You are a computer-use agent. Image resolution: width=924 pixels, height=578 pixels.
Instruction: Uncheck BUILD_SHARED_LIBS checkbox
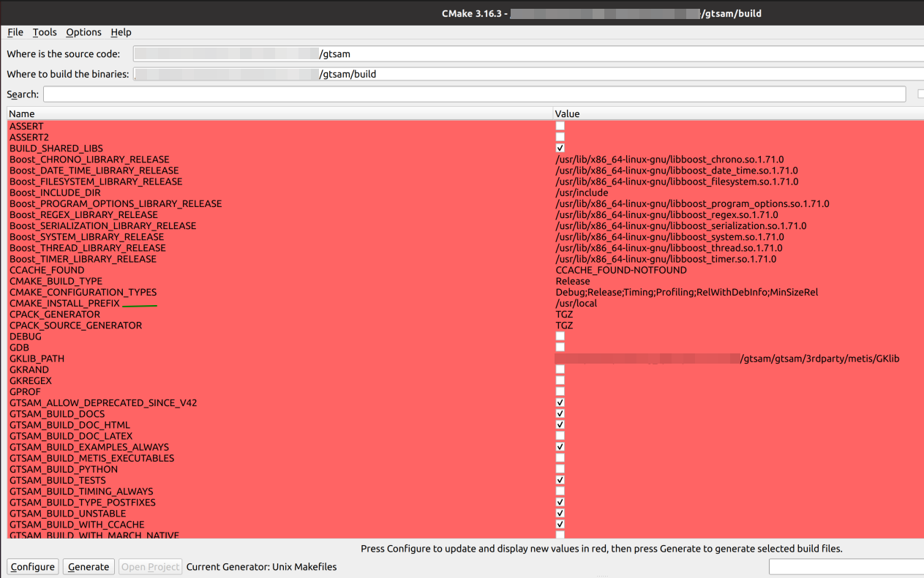point(560,148)
